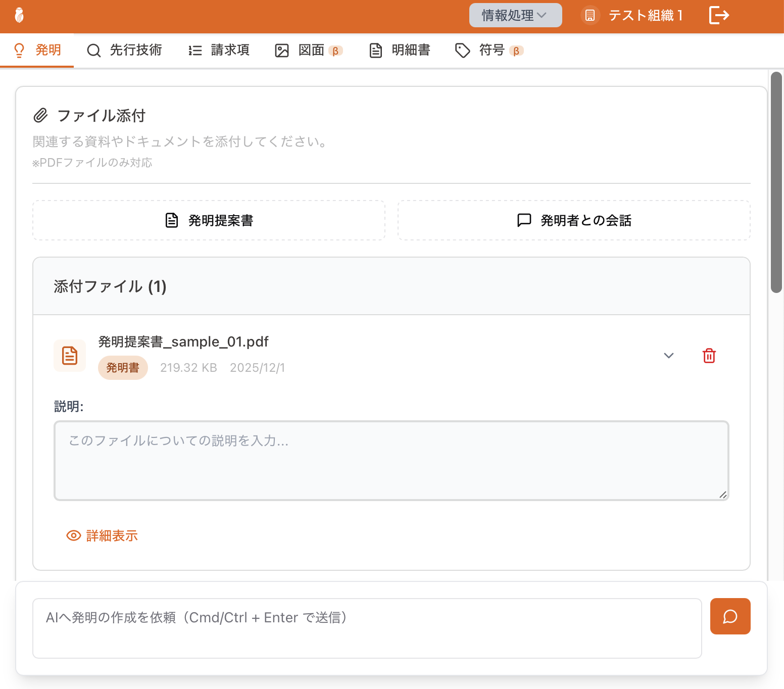Image resolution: width=784 pixels, height=689 pixels.
Task: Click the lightbulb icon on the 発明 tab
Action: tap(19, 50)
